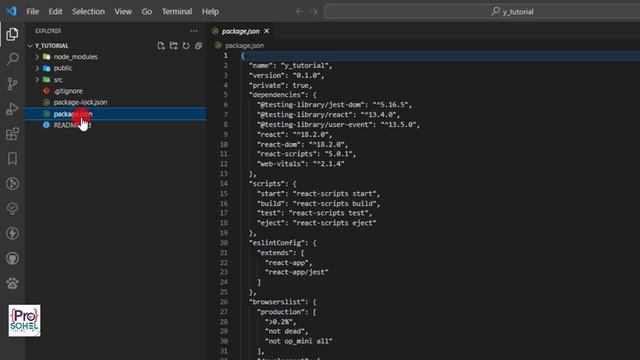The height and width of the screenshot is (360, 640).
Task: Expand the src folder
Action: [x=37, y=80]
